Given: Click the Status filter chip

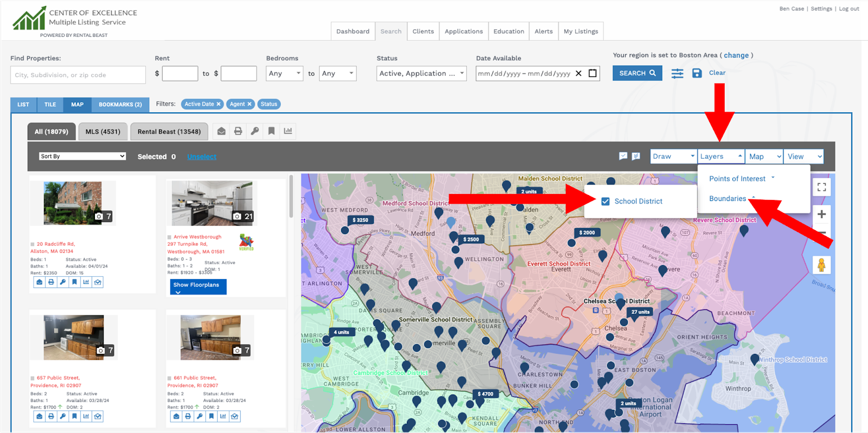Looking at the screenshot, I should (x=269, y=104).
